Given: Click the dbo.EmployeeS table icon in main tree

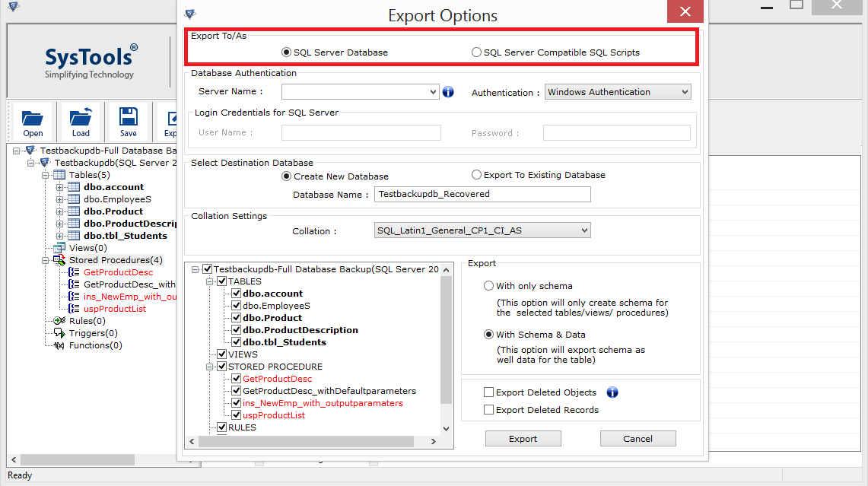Looking at the screenshot, I should (x=74, y=199).
